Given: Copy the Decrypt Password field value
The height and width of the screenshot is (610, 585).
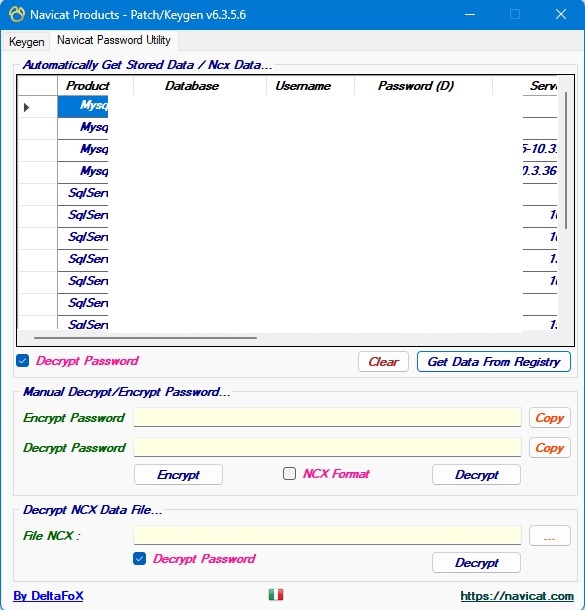Looking at the screenshot, I should [x=550, y=448].
